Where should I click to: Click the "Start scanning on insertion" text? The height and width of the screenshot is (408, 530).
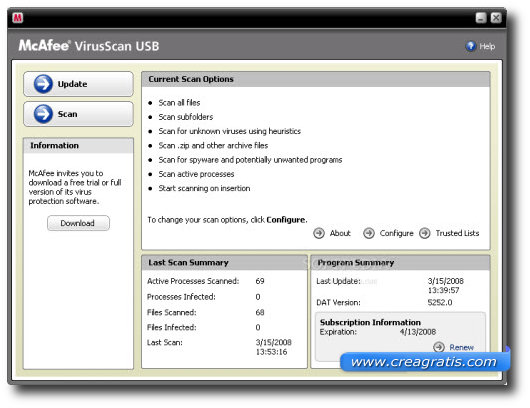coord(204,188)
